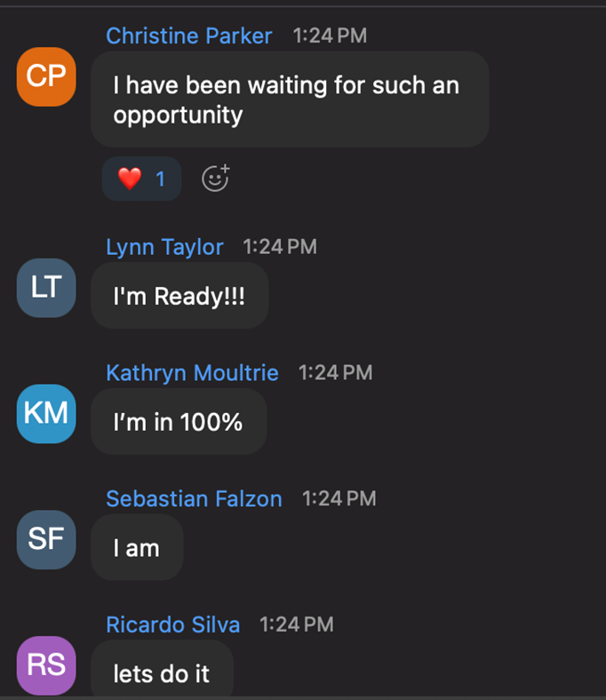Click the "I am" message bubble
This screenshot has height=700, width=606.
pyautogui.click(x=137, y=548)
